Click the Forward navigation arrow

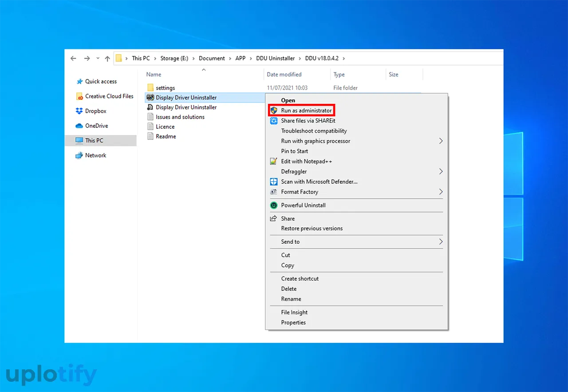tap(87, 58)
